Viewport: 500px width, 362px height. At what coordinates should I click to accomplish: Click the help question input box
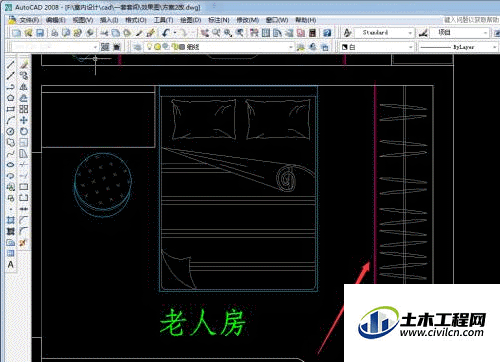coord(471,20)
